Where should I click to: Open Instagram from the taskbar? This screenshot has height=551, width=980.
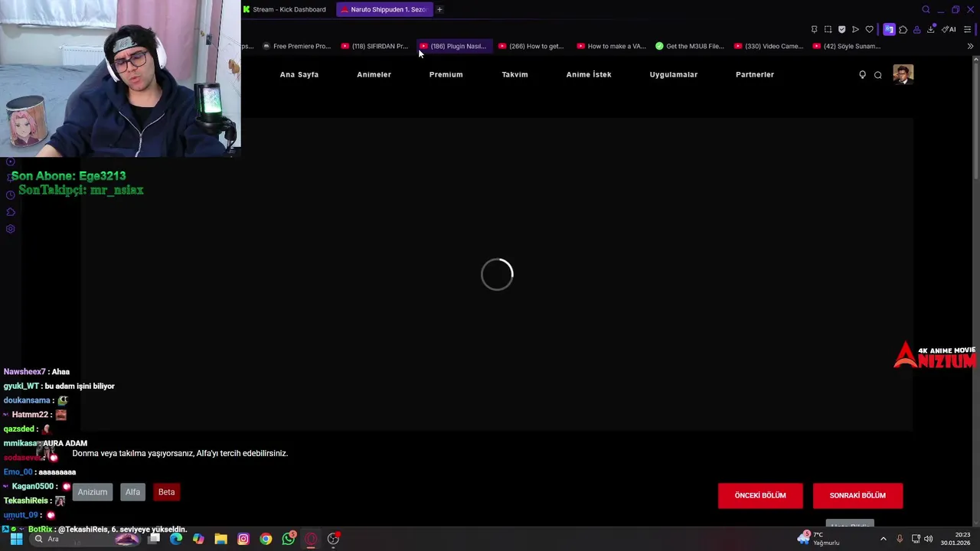tap(243, 539)
